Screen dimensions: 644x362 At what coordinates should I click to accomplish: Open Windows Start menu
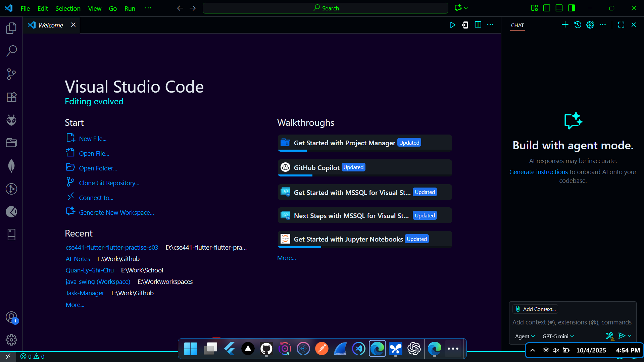[191, 349]
